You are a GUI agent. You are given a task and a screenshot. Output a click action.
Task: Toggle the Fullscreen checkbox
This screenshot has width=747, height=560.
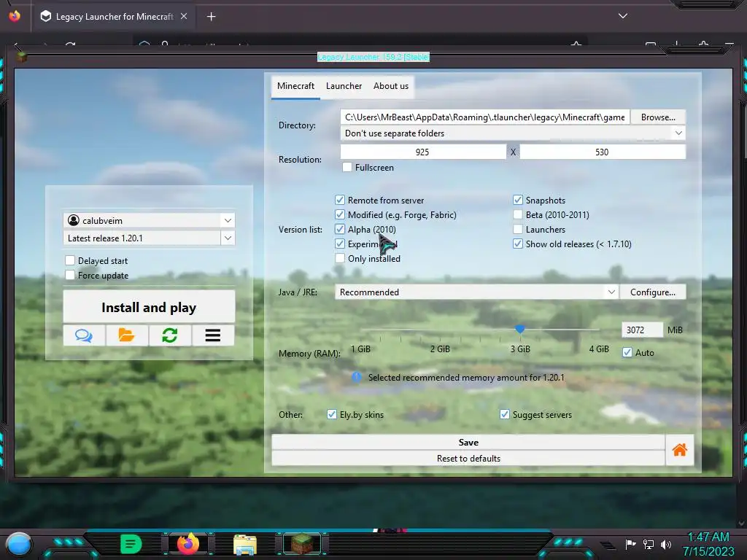coord(347,167)
